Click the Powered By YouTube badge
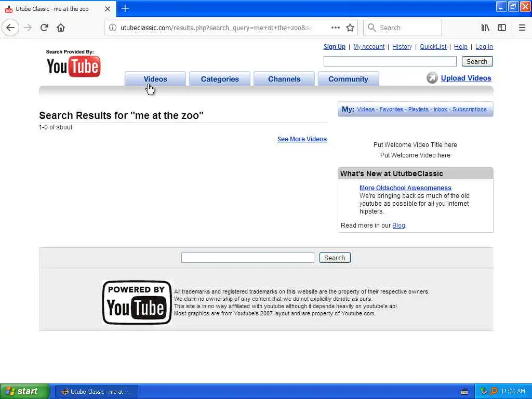Viewport: 532px width, 399px height. (137, 302)
